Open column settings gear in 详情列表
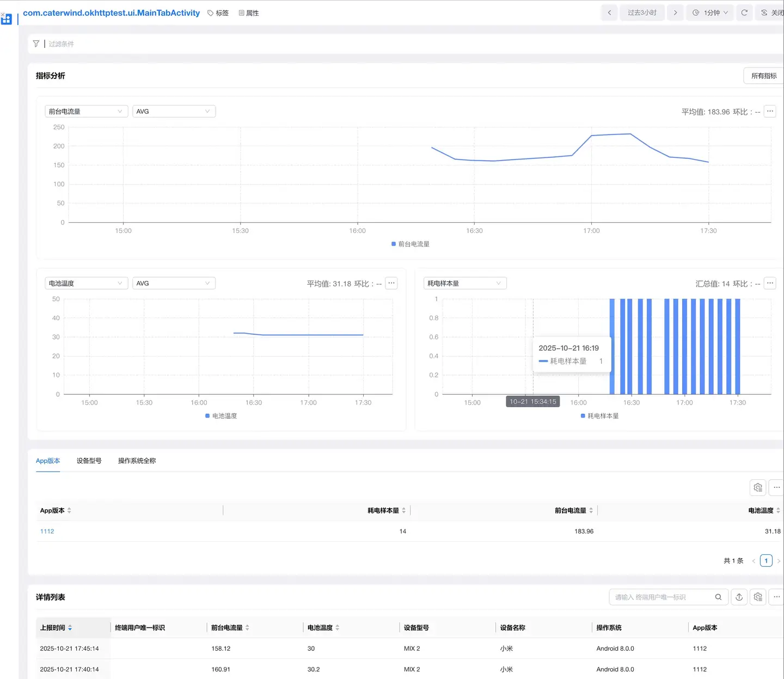Viewport: 784px width, 679px height. pos(758,597)
